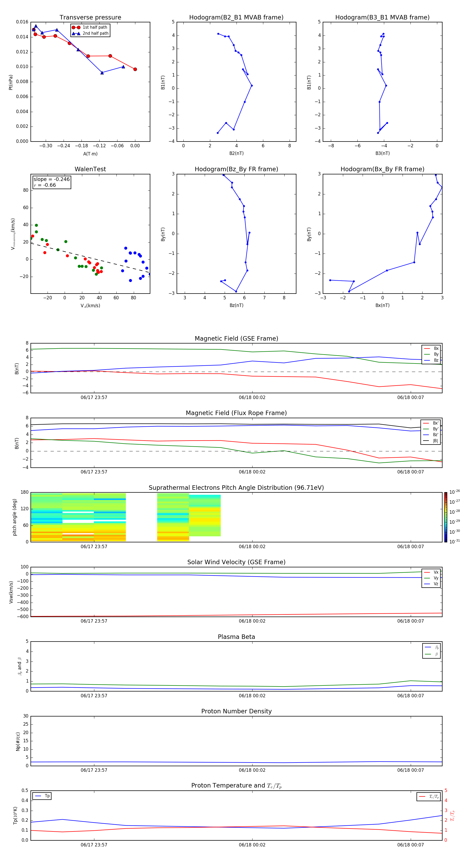Click the "V_A(km/s)" x-axis label
The width and height of the screenshot is (473, 868).
pyautogui.click(x=90, y=306)
